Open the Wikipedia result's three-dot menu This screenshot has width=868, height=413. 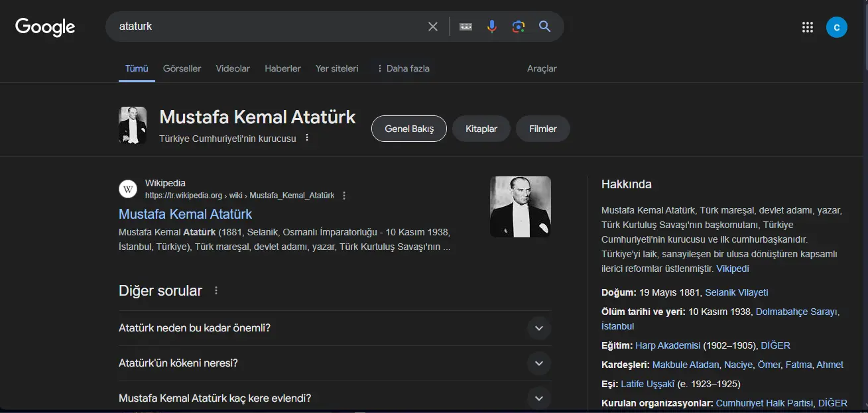pos(344,196)
